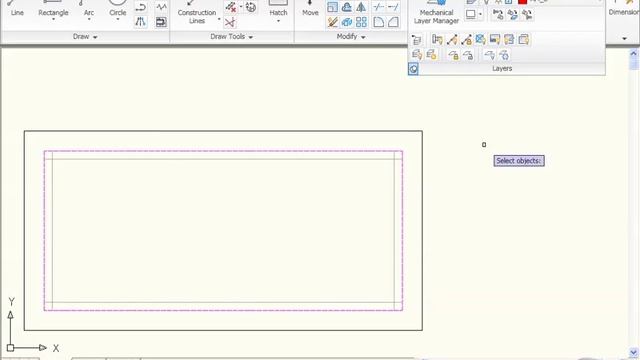Toggle the hand-with-padlock layer lock icon
Image resolution: width=640 pixels, height=360 pixels.
[x=453, y=55]
